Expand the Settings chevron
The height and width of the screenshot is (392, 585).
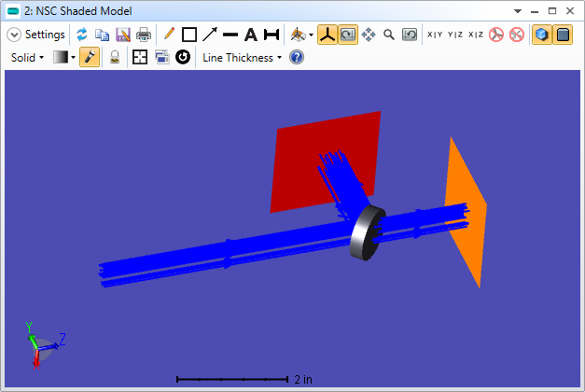[x=14, y=35]
